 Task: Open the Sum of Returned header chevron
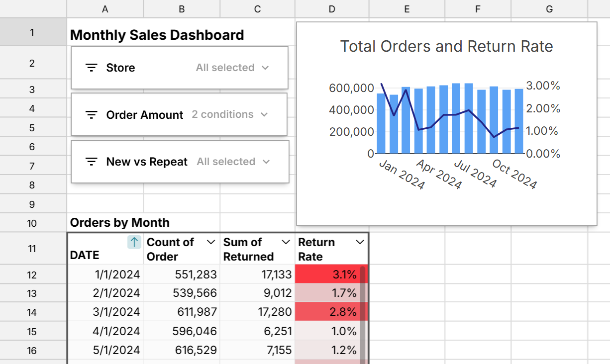click(x=285, y=242)
